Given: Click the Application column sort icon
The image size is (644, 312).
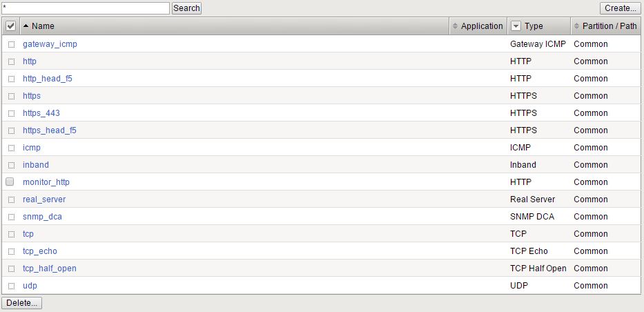Looking at the screenshot, I should [x=454, y=26].
